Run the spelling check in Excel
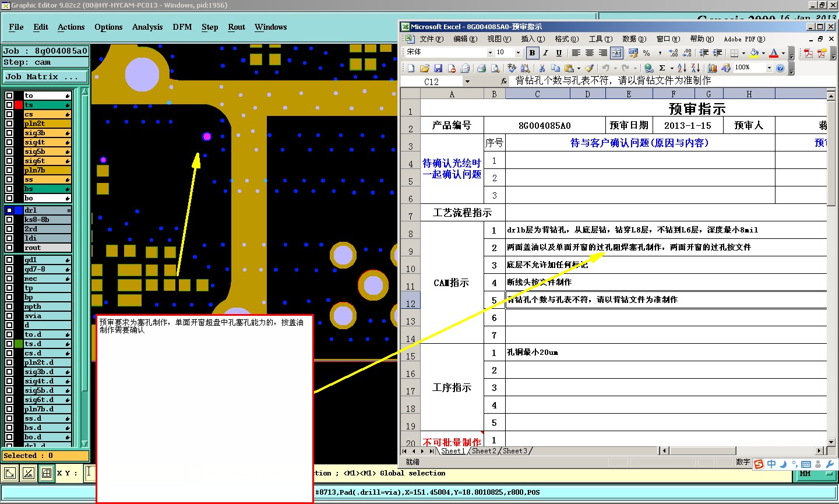Viewport: 839px width, 504px height. click(x=512, y=68)
